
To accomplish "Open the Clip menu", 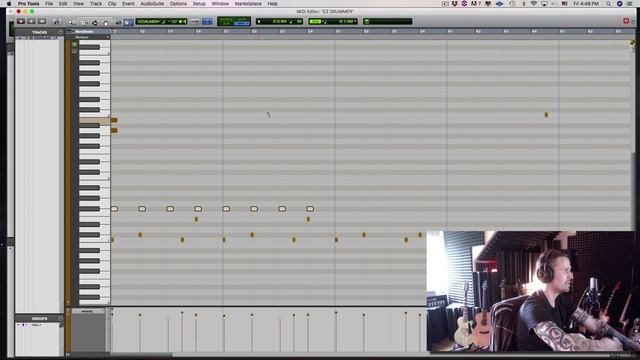I will point(112,4).
